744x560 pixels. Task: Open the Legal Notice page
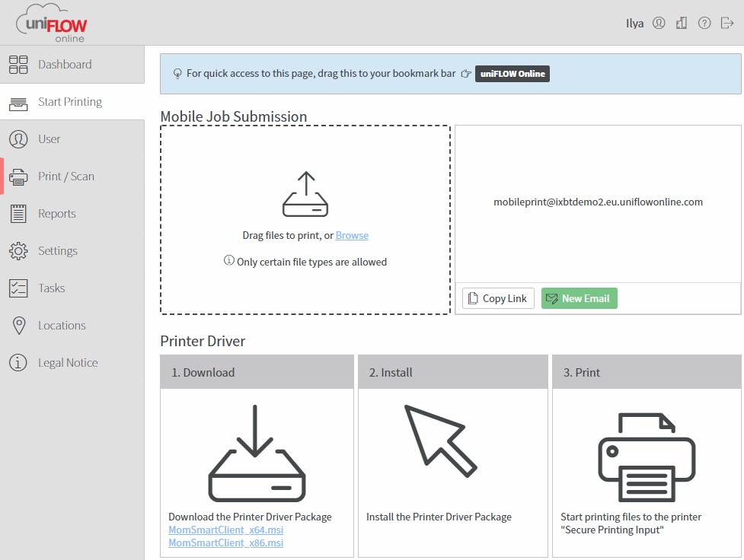tap(72, 363)
